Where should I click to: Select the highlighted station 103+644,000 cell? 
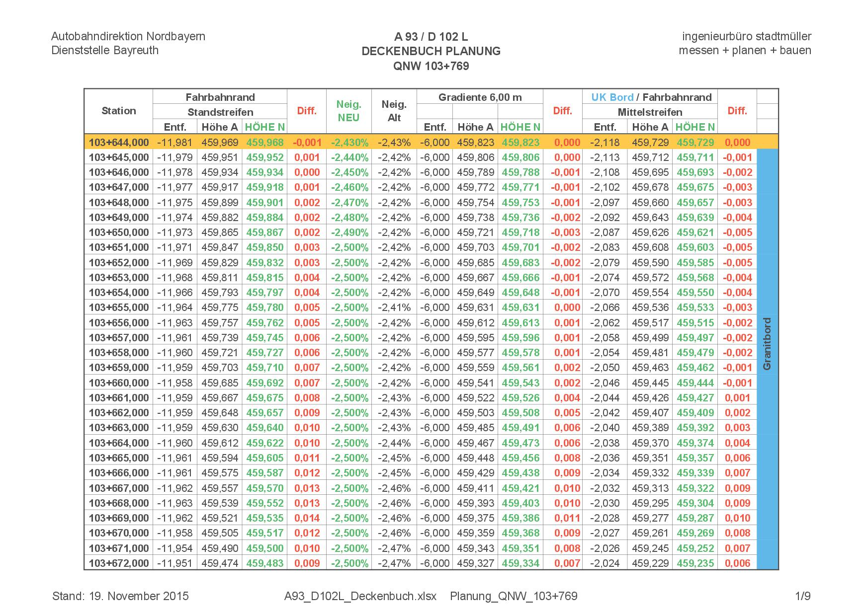118,143
